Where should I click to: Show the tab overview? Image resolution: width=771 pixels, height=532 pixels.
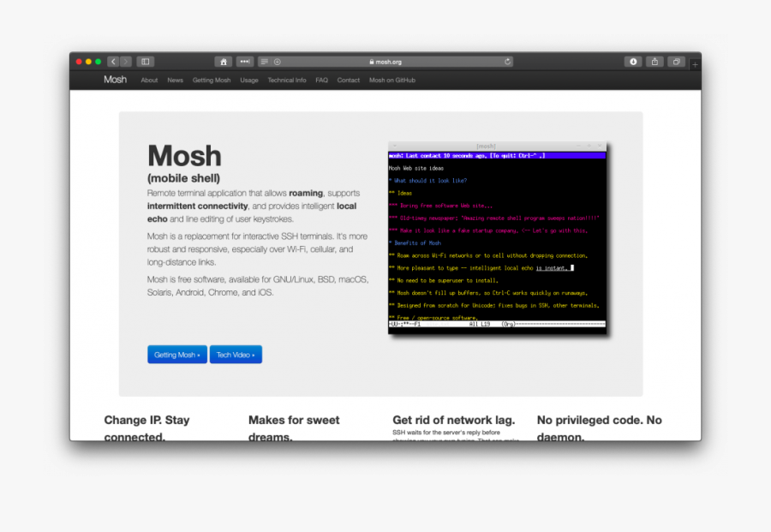677,62
